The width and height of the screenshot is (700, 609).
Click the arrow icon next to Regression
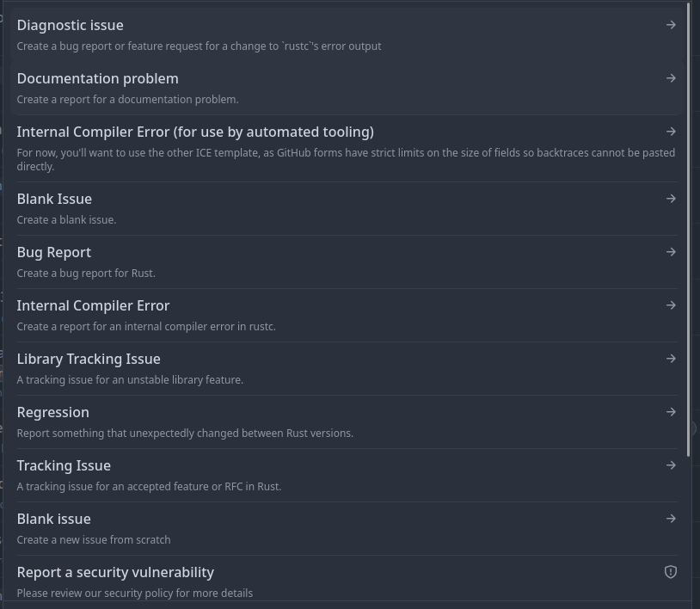pos(671,412)
